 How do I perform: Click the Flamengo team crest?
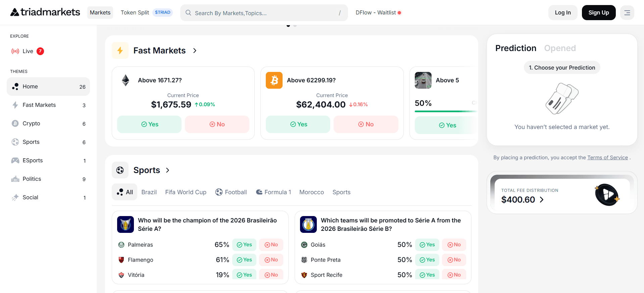(x=121, y=260)
